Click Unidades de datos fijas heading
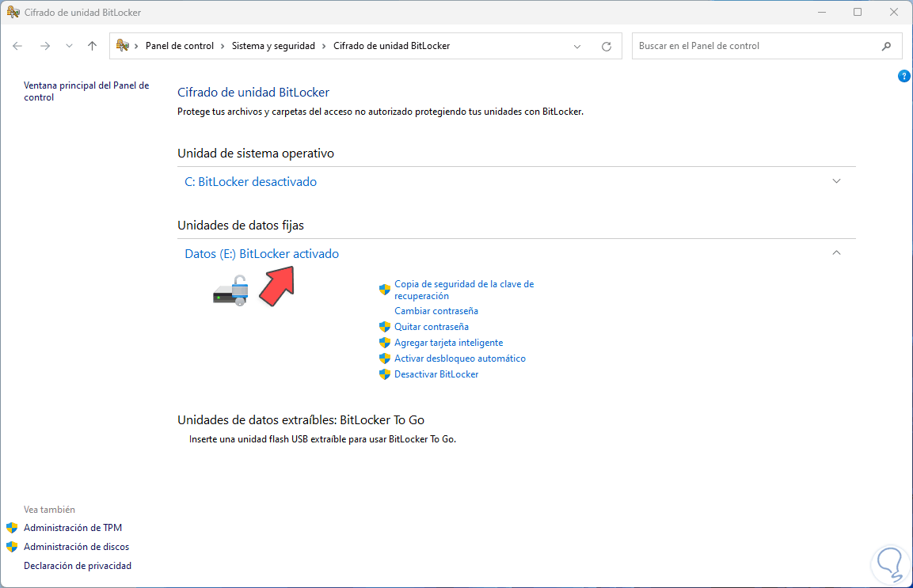This screenshot has width=913, height=588. [x=241, y=225]
